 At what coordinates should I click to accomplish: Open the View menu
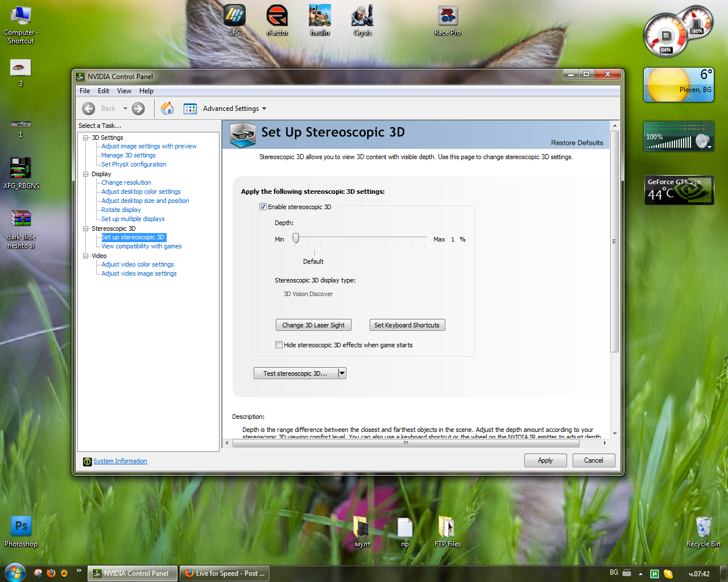[124, 91]
